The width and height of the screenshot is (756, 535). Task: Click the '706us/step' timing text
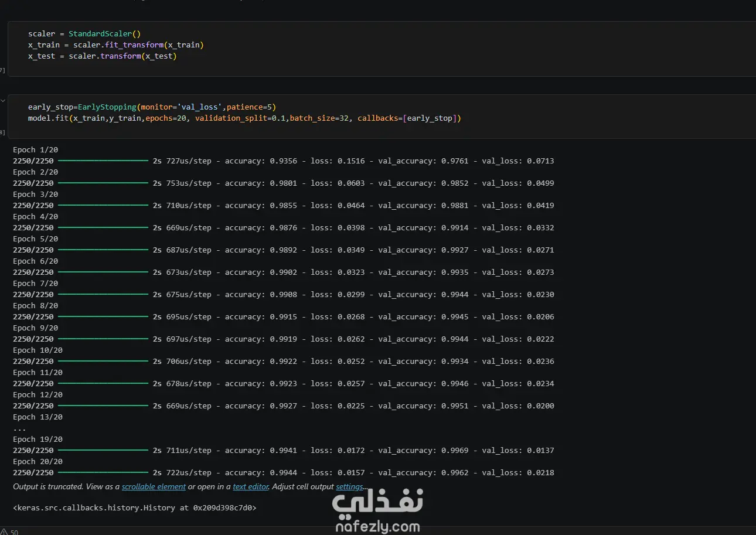pos(189,362)
